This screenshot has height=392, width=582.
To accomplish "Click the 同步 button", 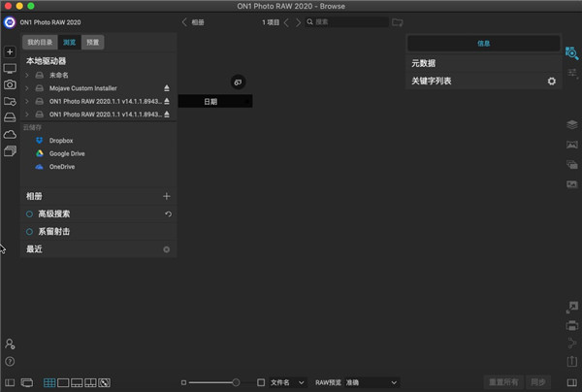I will click(x=538, y=382).
